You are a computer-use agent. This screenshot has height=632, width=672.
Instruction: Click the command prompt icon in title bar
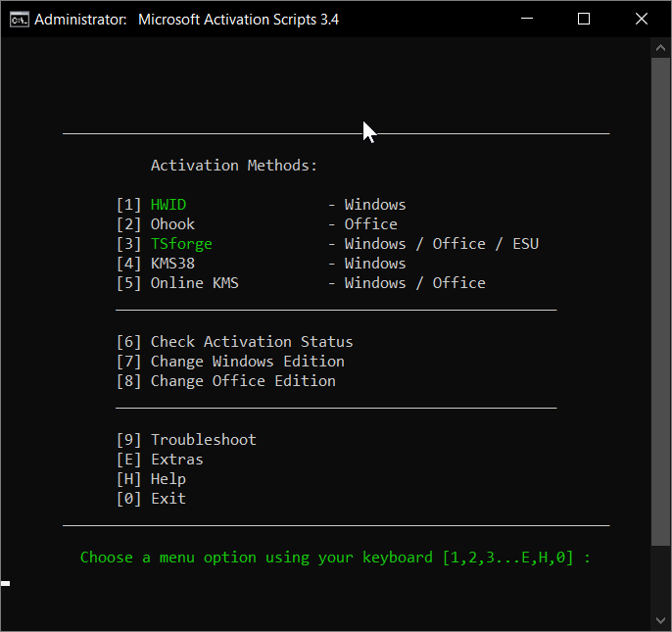[17, 19]
